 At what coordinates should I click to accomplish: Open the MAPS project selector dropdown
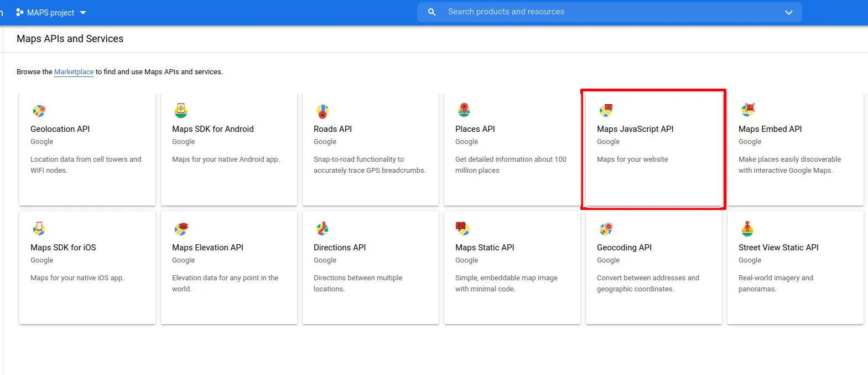coord(51,12)
